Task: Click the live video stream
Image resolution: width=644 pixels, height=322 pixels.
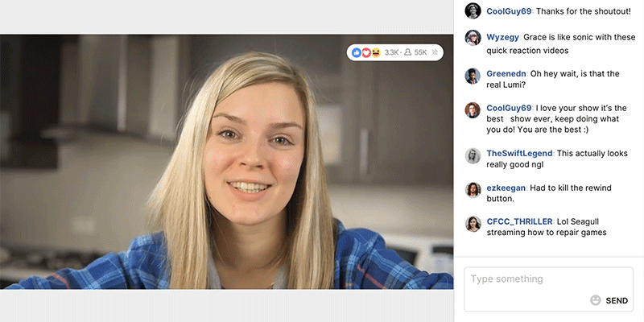Action: click(227, 161)
